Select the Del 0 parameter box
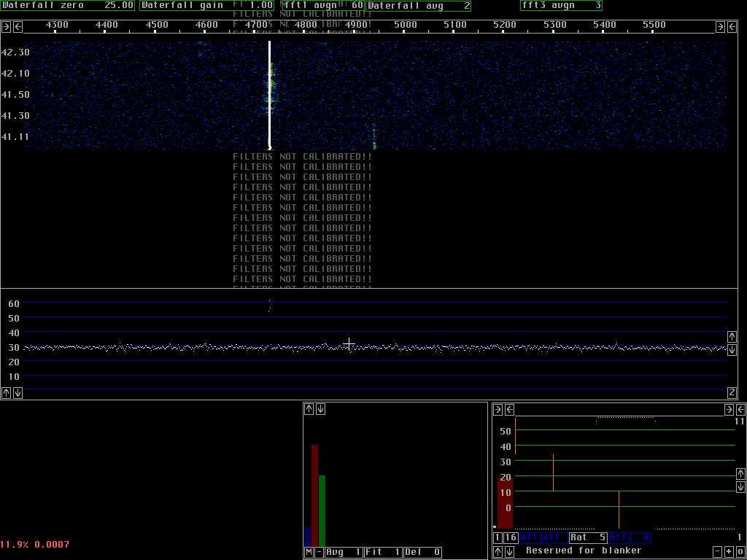747x560 pixels. (422, 553)
